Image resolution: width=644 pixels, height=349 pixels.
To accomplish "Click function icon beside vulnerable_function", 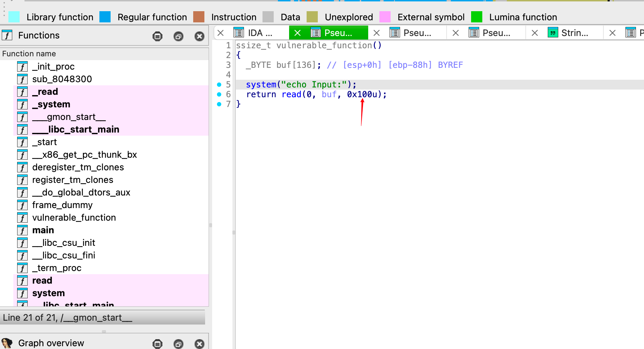I will coord(22,218).
